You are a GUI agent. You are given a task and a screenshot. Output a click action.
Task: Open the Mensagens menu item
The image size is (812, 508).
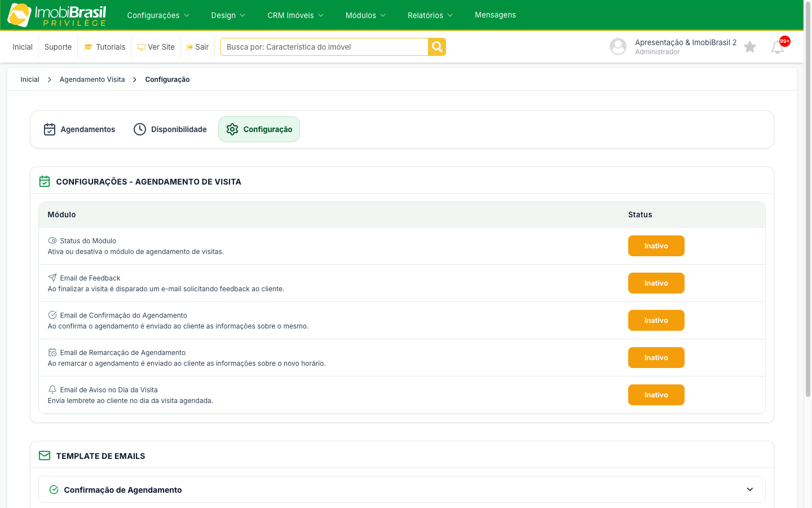pos(495,15)
